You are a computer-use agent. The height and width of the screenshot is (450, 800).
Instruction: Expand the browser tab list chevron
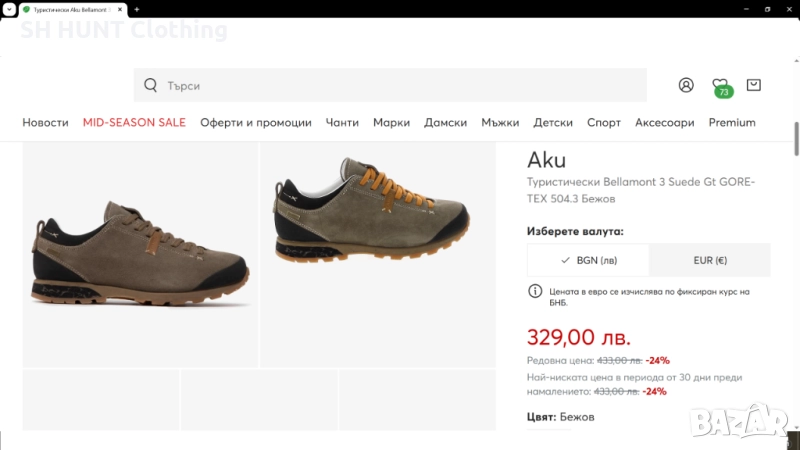pyautogui.click(x=9, y=9)
